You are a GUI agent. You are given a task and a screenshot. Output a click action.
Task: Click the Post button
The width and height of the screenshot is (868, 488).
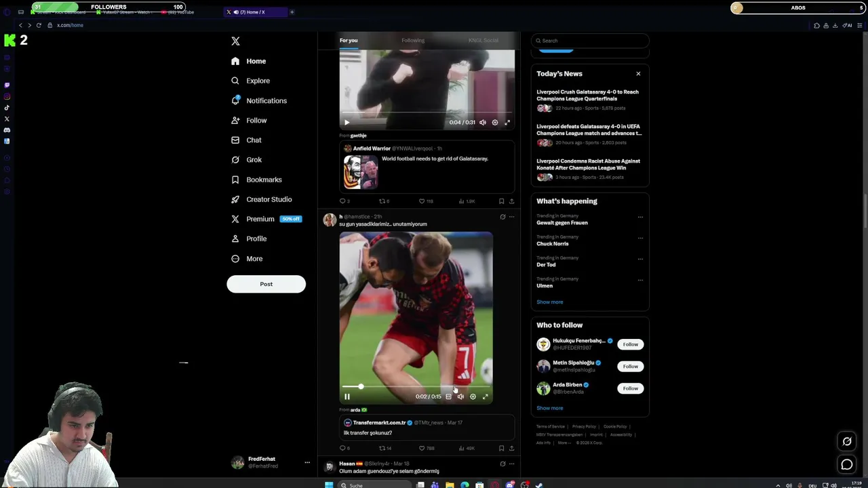pos(266,284)
